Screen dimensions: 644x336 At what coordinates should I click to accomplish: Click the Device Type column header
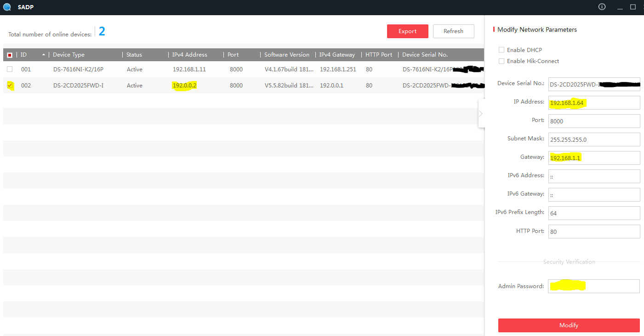tap(69, 55)
